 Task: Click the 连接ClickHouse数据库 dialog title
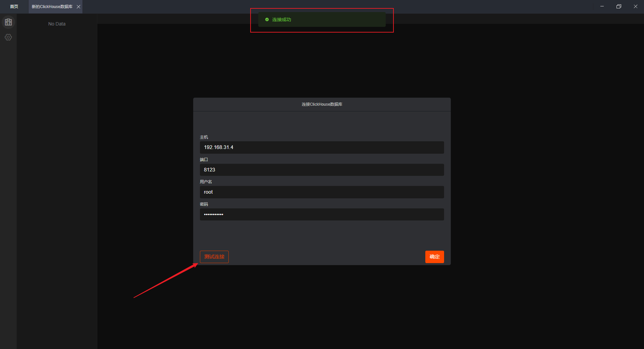pos(322,104)
